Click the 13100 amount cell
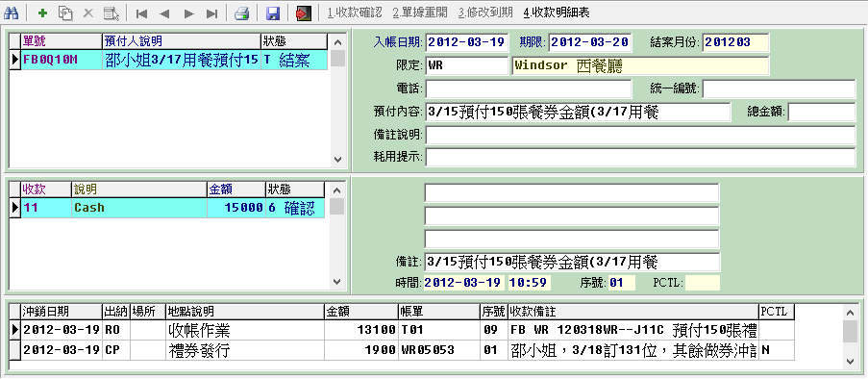868x379 pixels. tap(360, 331)
